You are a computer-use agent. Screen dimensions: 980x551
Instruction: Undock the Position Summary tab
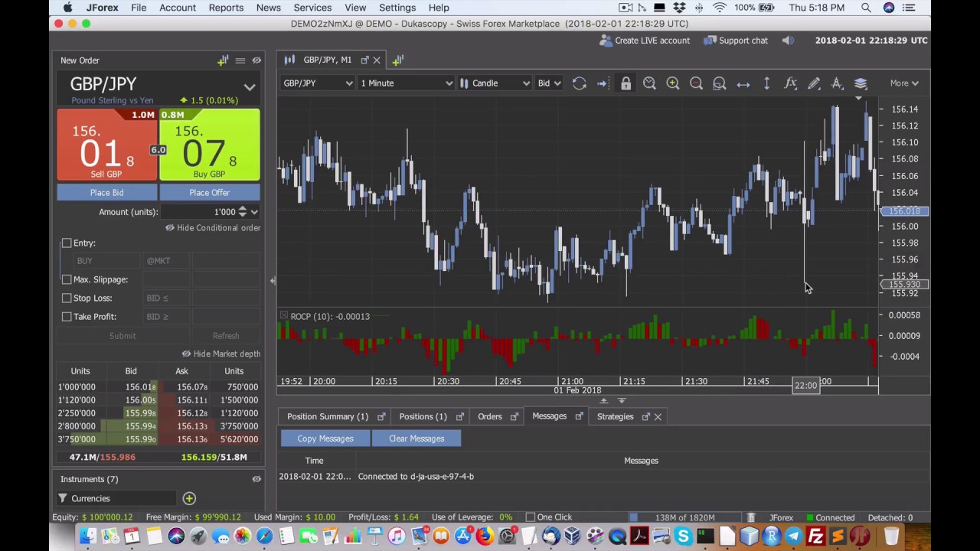click(x=381, y=417)
